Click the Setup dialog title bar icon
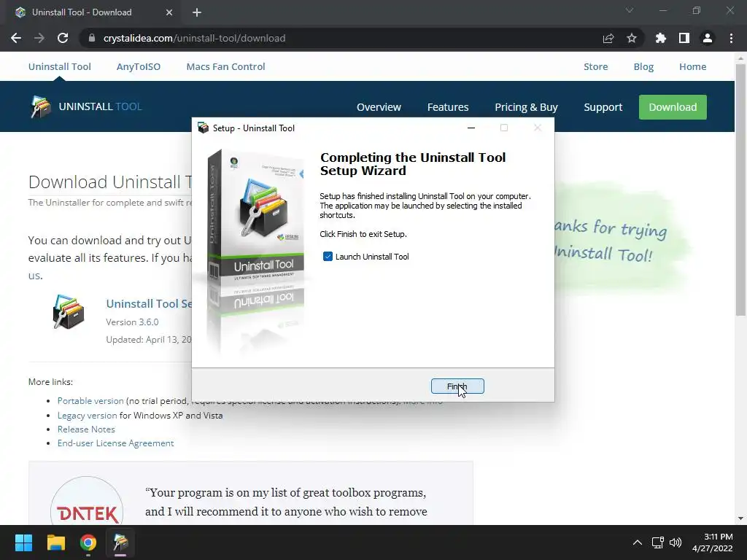Viewport: 747px width, 560px height. [204, 128]
